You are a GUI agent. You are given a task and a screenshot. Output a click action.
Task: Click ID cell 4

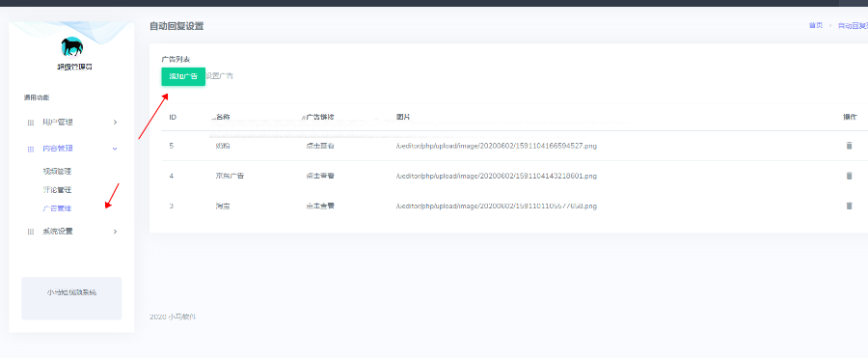pyautogui.click(x=172, y=176)
